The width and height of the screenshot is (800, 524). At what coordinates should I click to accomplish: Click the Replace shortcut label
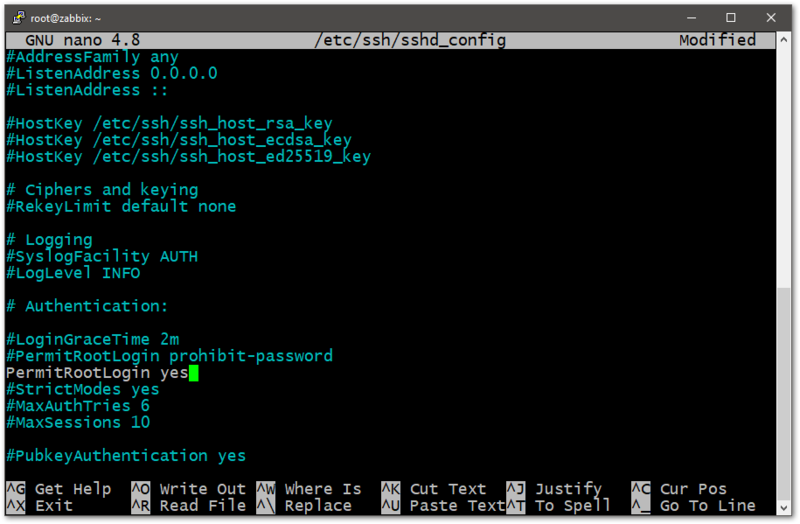click(317, 506)
